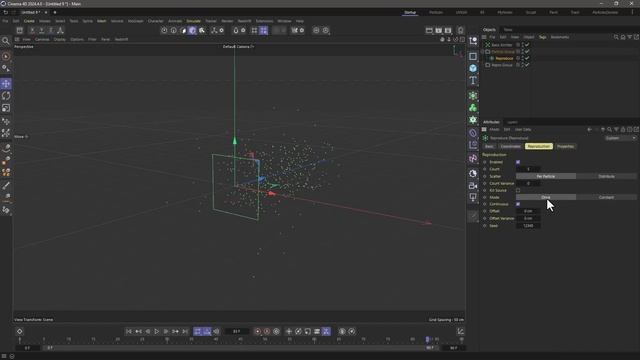This screenshot has height=360, width=640.
Task: Toggle Reproduce object enable checkmark
Action: tap(527, 58)
